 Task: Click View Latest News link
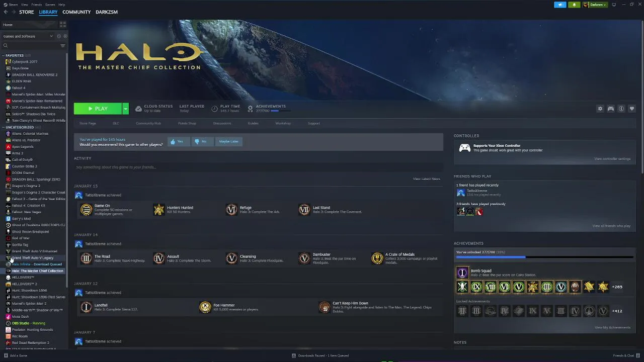(427, 179)
